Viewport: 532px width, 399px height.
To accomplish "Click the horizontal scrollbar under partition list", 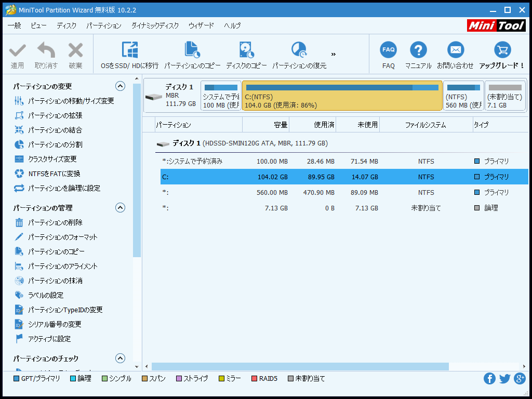I will [x=300, y=366].
